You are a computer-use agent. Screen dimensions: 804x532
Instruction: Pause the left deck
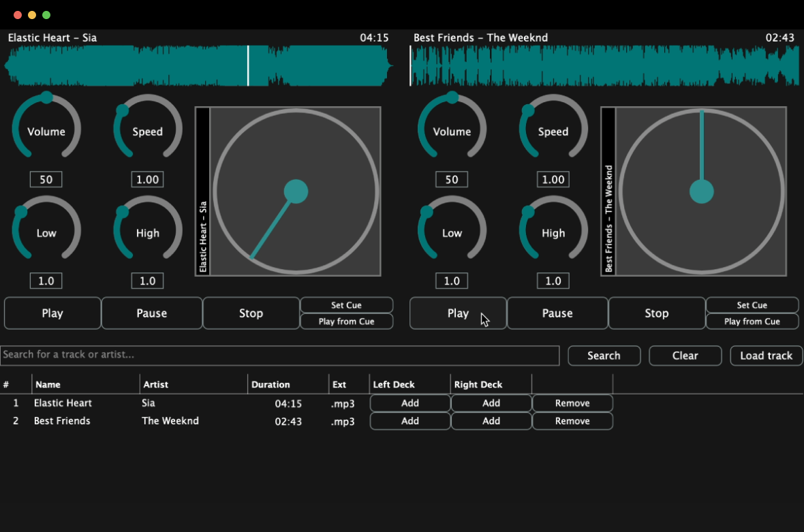pos(151,313)
